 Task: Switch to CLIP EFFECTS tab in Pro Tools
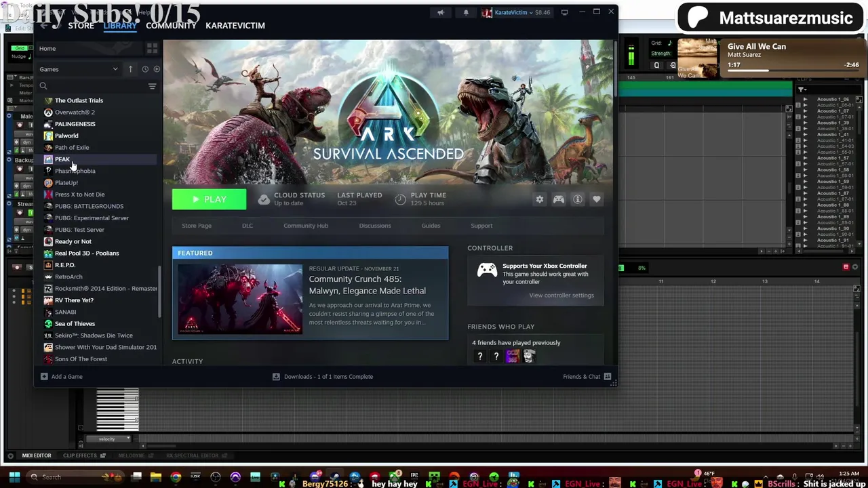(80, 455)
